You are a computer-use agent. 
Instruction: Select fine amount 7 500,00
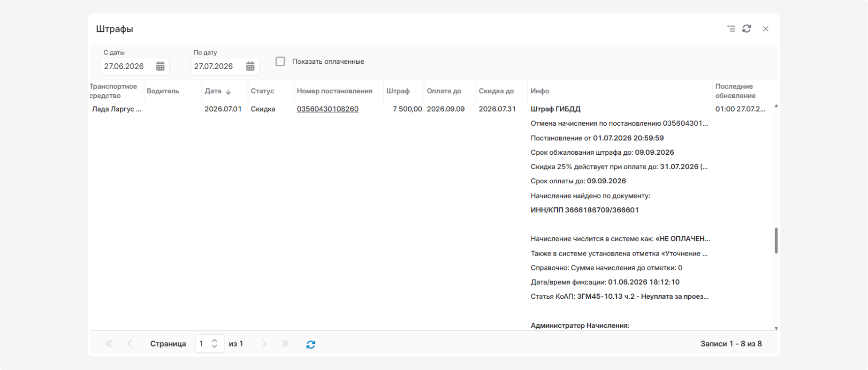click(x=407, y=109)
